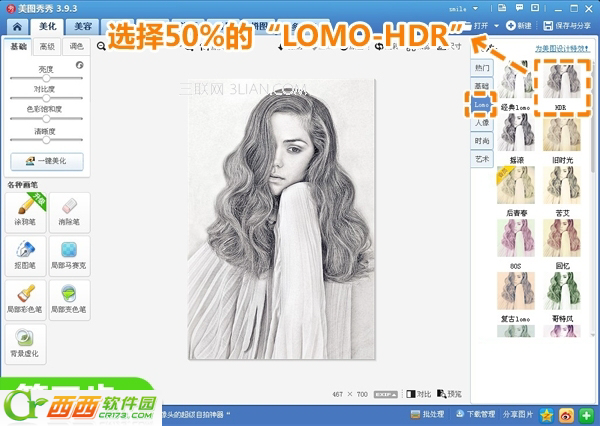Open the smile account dropdown arrow
The image size is (600, 426).
(475, 8)
